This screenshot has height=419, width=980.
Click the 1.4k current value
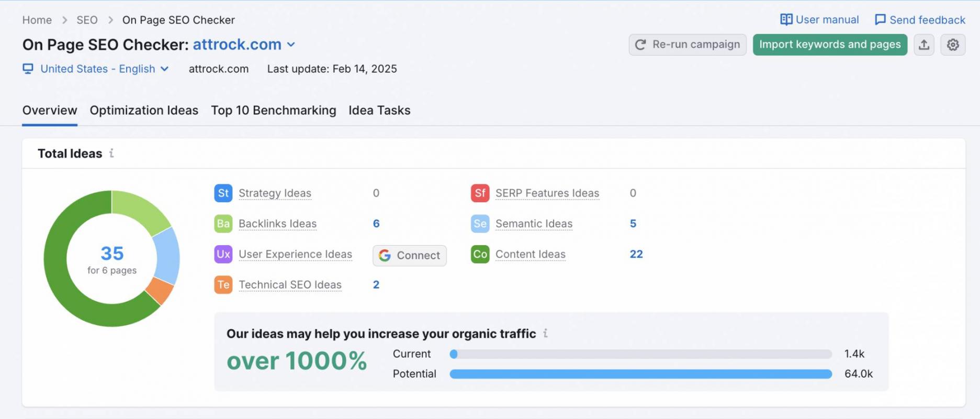854,354
